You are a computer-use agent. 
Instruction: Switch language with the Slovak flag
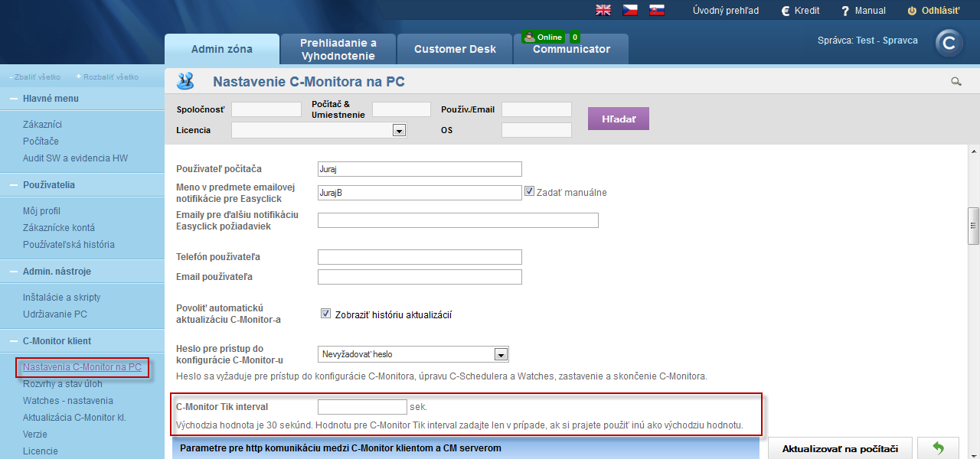656,10
